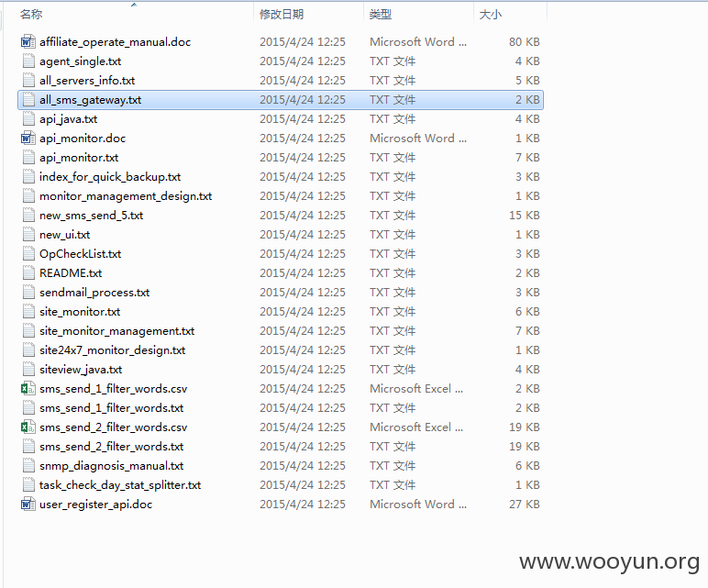Click the icon of highlighted all_sms_gateway.txt
Image resolution: width=708 pixels, height=588 pixels.
[x=28, y=99]
